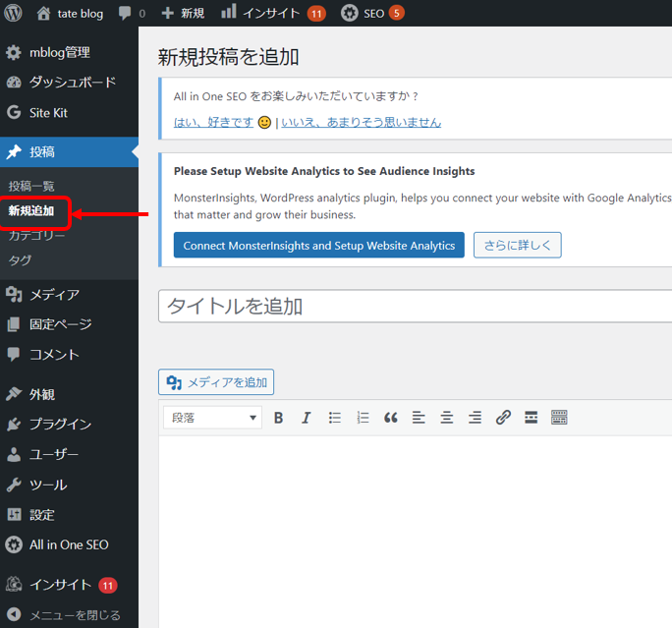Insert the Read More tag
This screenshot has height=628, width=672.
click(531, 418)
